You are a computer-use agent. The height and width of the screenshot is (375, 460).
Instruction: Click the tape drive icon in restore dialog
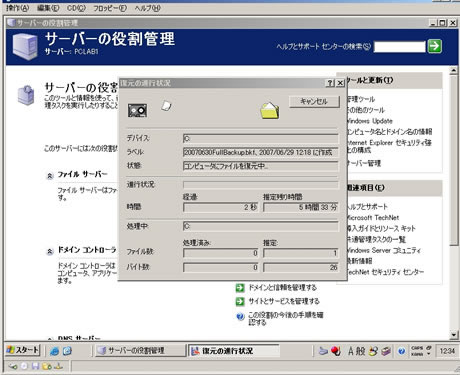tap(137, 110)
